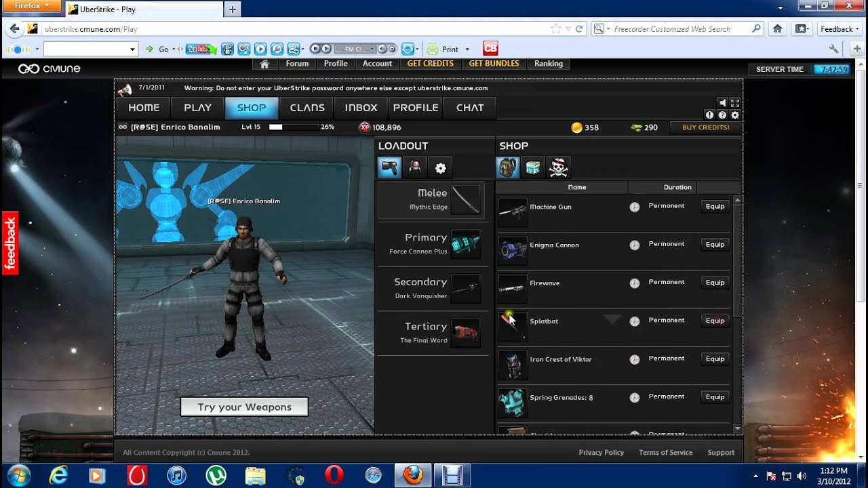
Task: Click the BUY CREDITS! button
Action: 705,127
